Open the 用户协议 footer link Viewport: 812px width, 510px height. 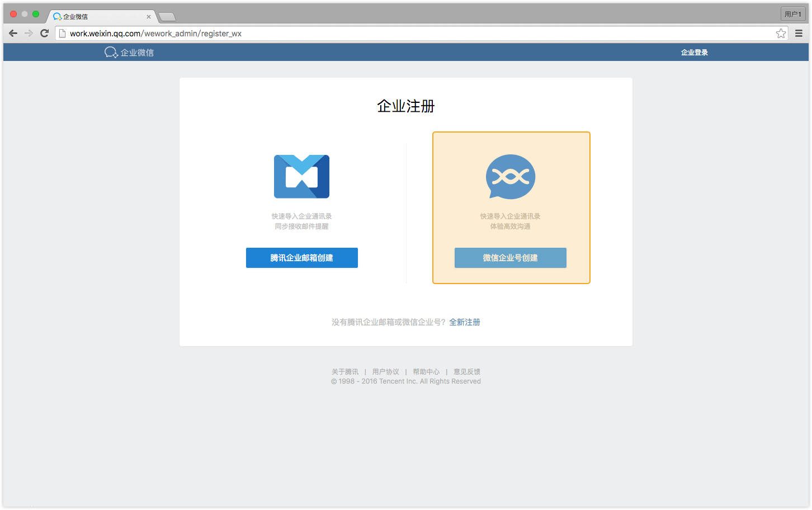(x=386, y=372)
